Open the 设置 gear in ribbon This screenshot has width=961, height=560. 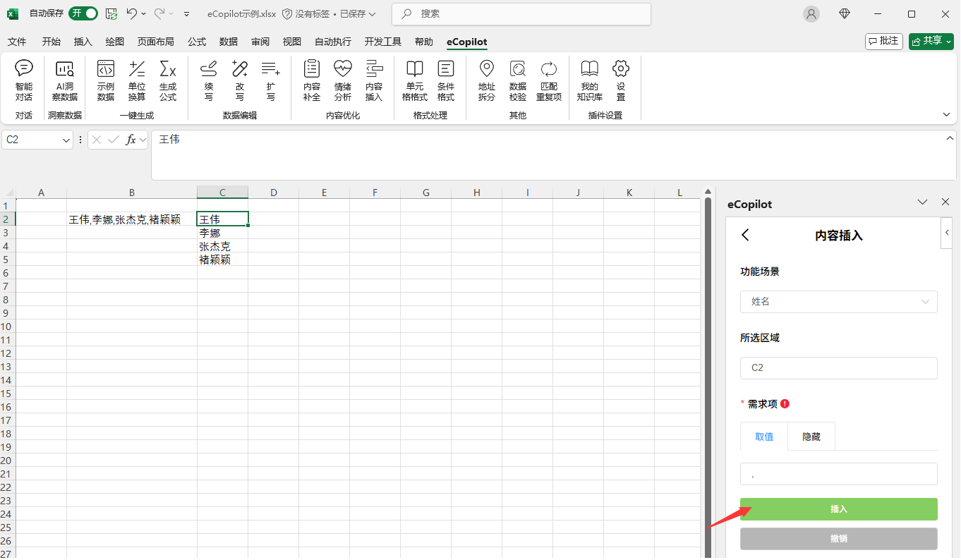pyautogui.click(x=621, y=80)
